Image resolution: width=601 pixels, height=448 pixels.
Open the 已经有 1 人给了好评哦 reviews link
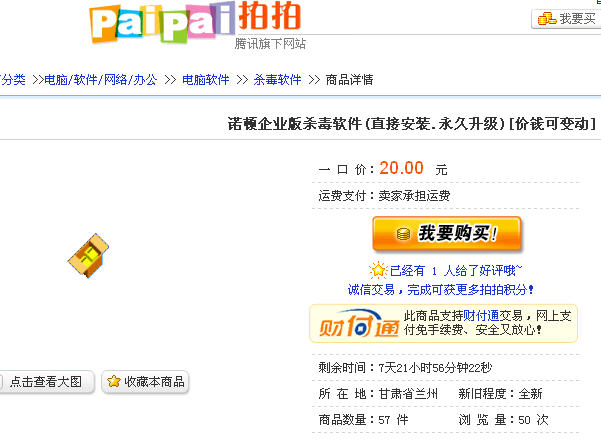tap(456, 271)
